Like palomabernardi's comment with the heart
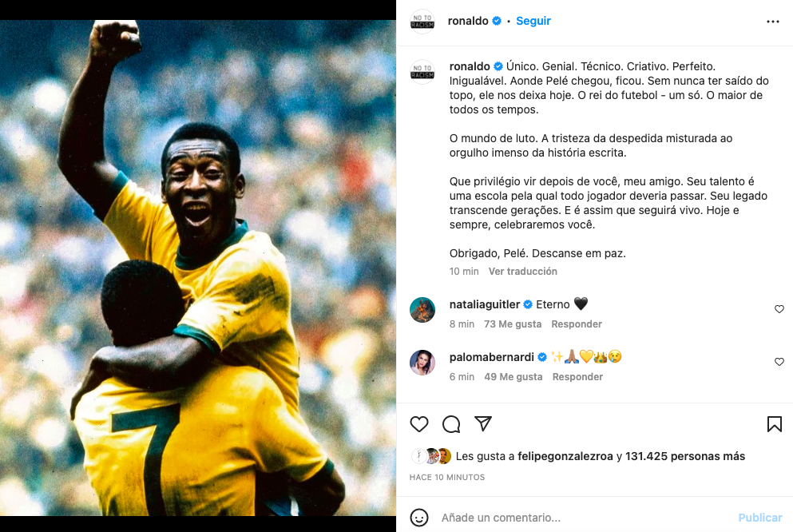Screen dimensions: 793x532 (779, 362)
